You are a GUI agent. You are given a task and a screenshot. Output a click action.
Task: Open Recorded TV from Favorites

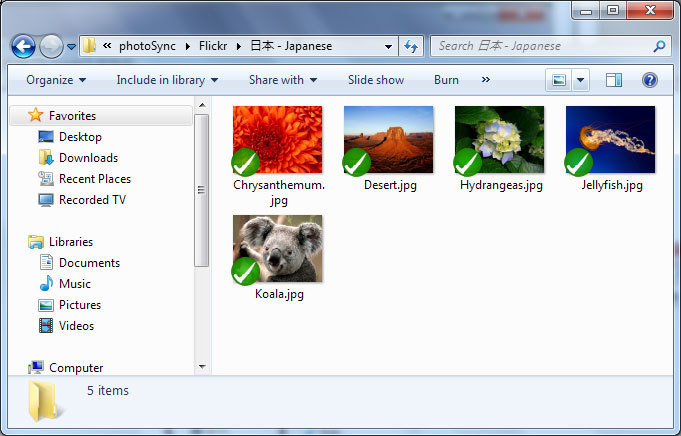92,200
